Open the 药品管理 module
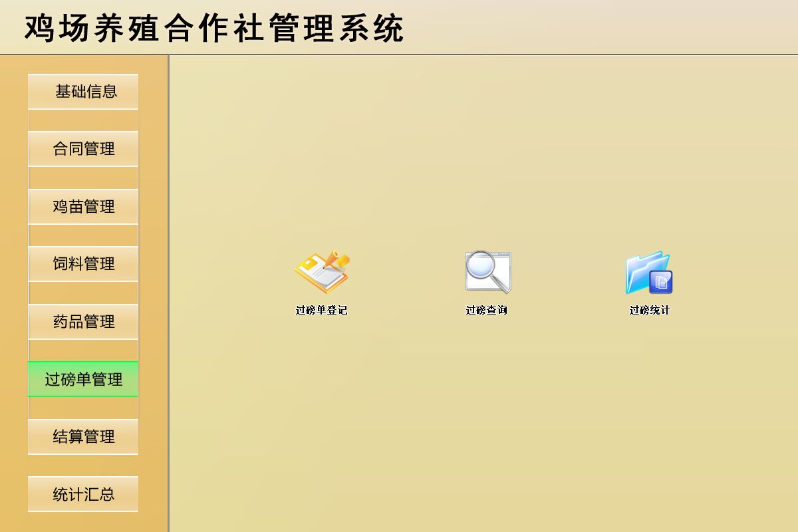The width and height of the screenshot is (798, 532). (x=83, y=322)
